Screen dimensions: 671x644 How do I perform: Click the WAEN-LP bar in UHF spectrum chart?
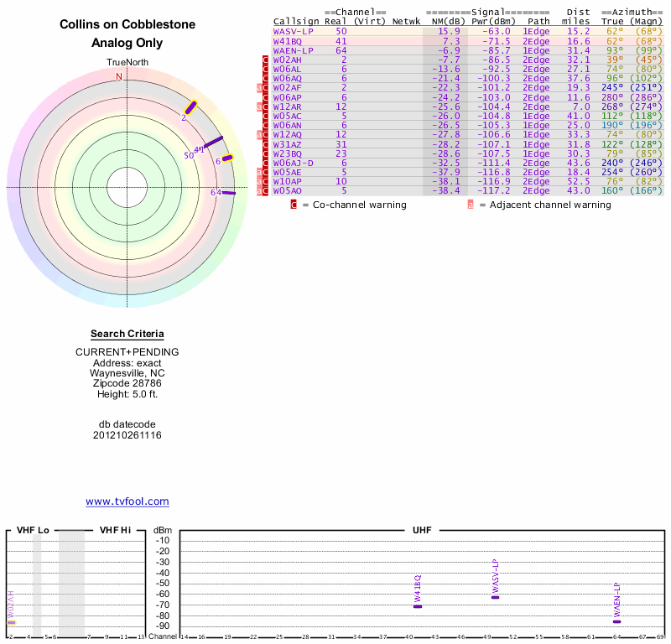click(x=616, y=621)
